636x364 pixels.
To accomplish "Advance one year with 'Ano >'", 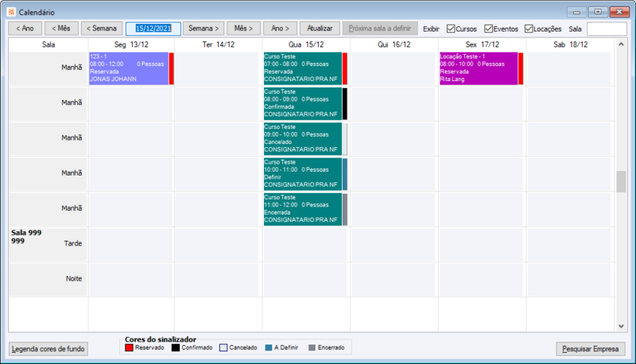I will (x=281, y=29).
